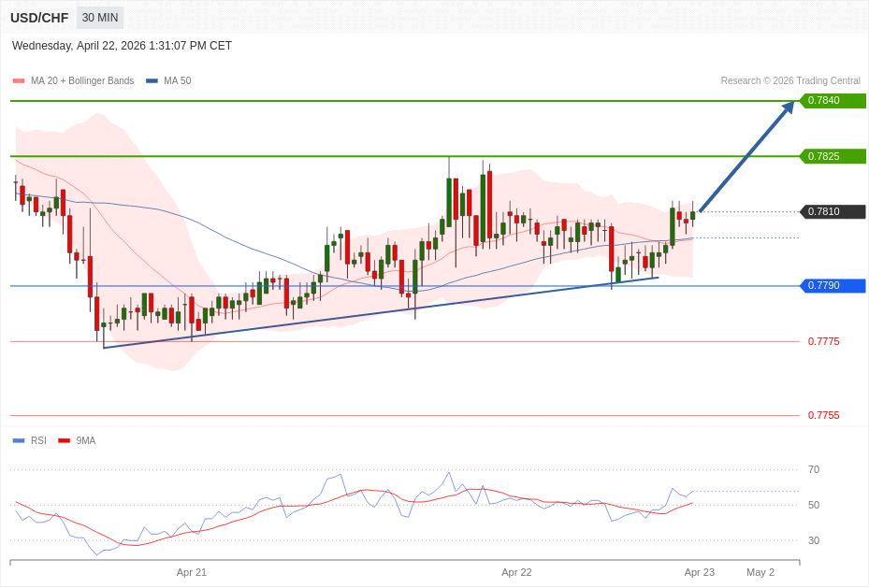Image resolution: width=869 pixels, height=588 pixels.
Task: Click the Apr 23 date axis label
Action: tap(699, 572)
